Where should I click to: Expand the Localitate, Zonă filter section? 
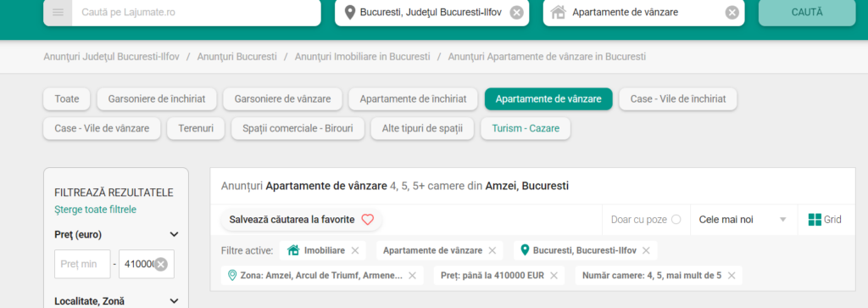click(x=174, y=301)
